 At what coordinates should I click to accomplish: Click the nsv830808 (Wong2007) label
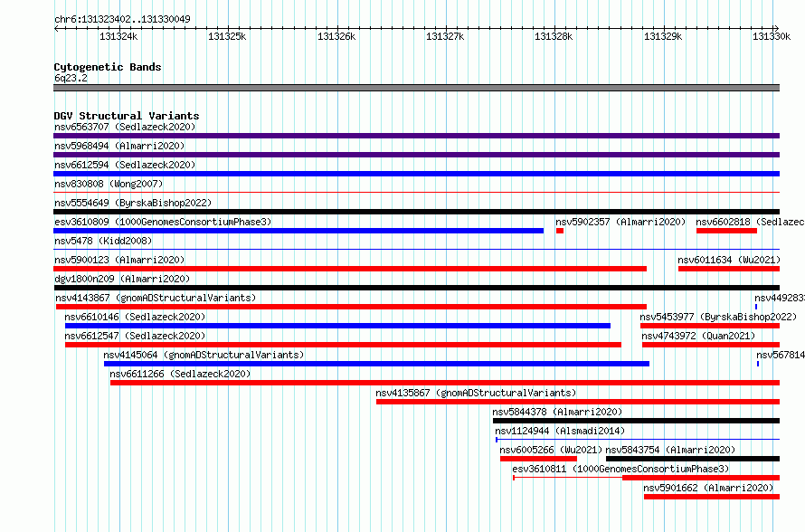109,184
